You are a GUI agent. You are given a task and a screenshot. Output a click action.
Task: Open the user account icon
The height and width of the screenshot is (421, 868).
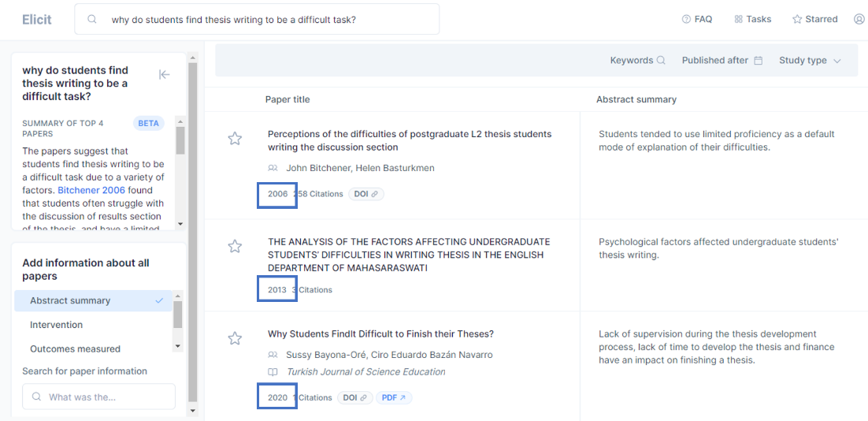859,19
